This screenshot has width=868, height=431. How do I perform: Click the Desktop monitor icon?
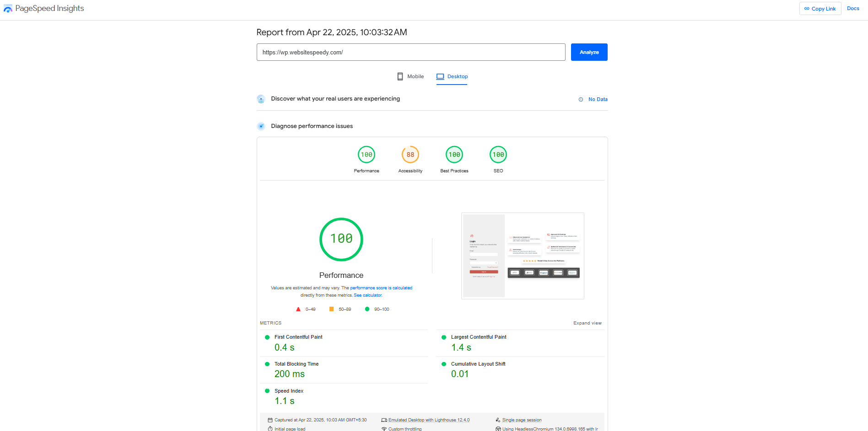[440, 76]
